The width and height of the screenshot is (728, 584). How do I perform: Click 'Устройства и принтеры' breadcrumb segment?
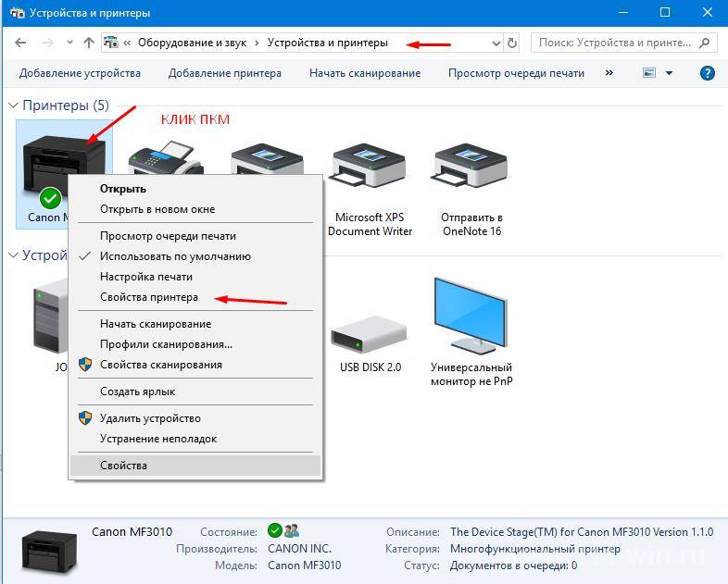pos(327,43)
